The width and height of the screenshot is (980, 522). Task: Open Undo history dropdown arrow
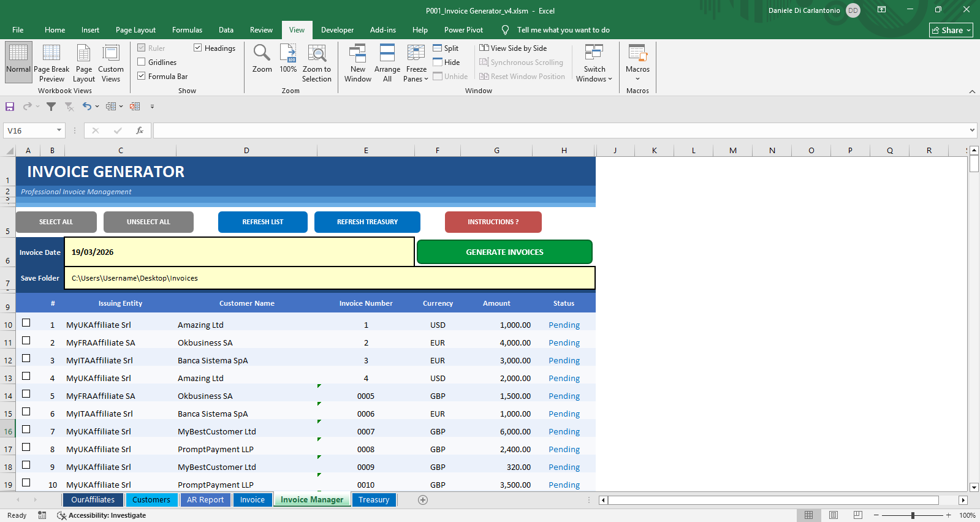coord(97,107)
